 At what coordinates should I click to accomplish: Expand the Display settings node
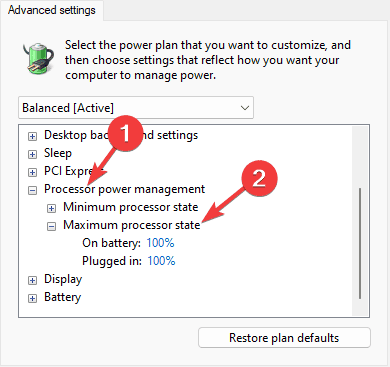coord(32,281)
